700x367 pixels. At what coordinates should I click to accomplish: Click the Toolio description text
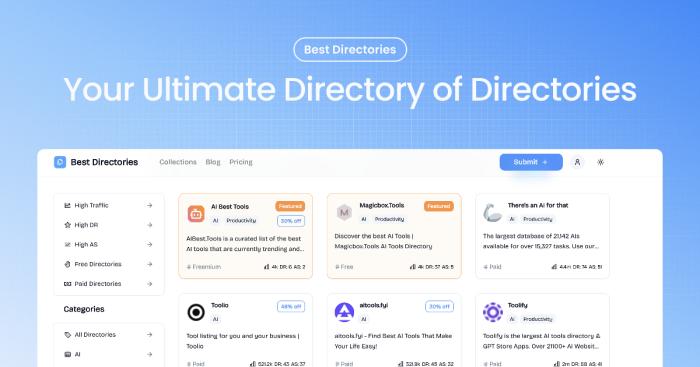pyautogui.click(x=243, y=341)
